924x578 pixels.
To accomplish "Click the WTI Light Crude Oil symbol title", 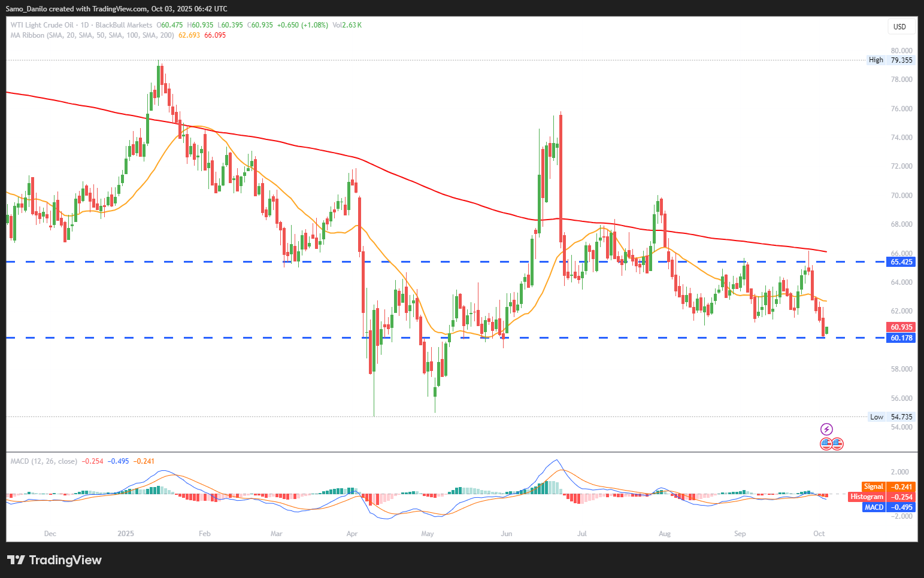I will point(42,25).
